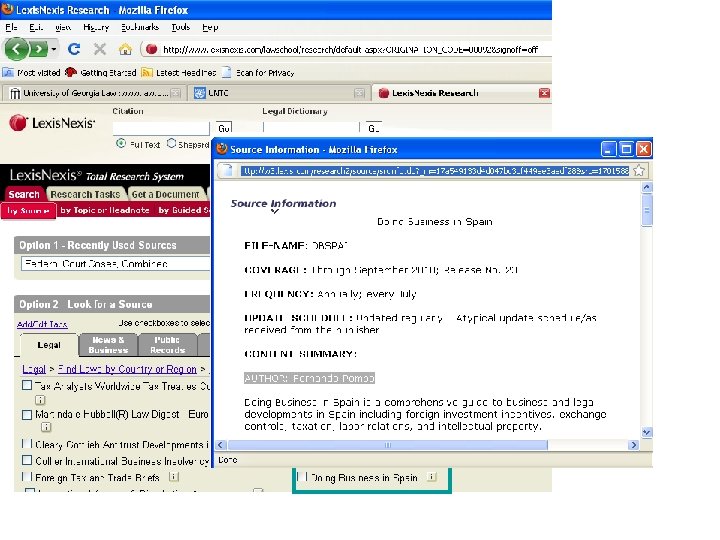This screenshot has width=720, height=540.
Task: Click the Citation input field
Action: tap(161, 128)
